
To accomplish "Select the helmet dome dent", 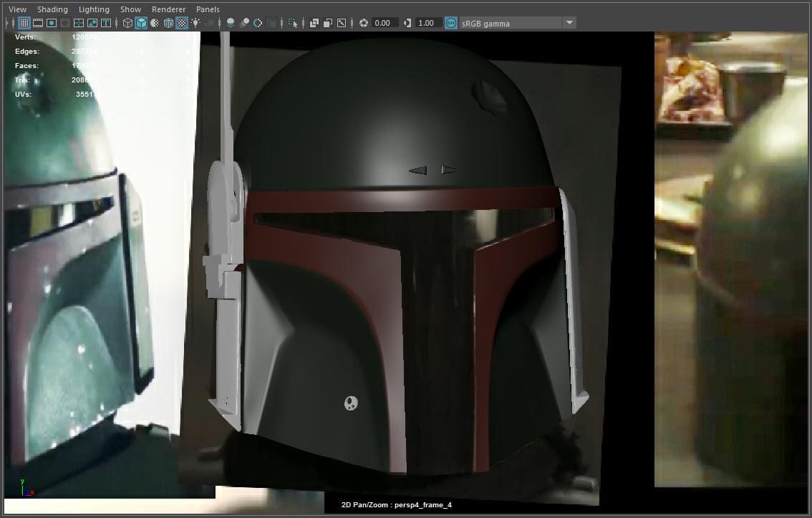I will (489, 97).
